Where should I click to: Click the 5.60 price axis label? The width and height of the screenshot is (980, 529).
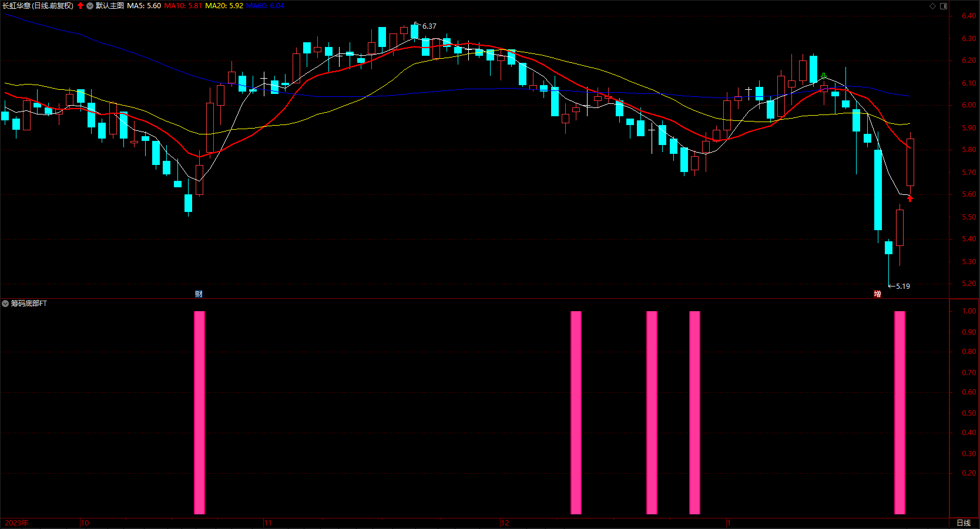[969, 194]
